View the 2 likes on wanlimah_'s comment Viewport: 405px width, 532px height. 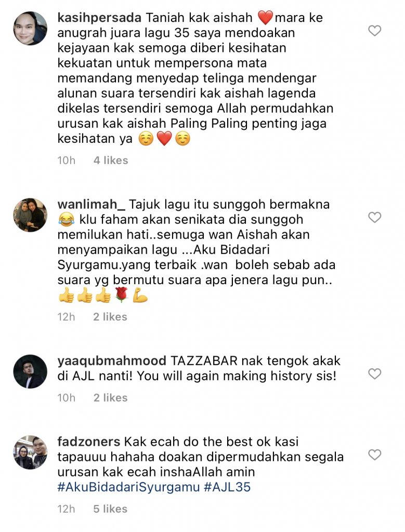[110, 316]
